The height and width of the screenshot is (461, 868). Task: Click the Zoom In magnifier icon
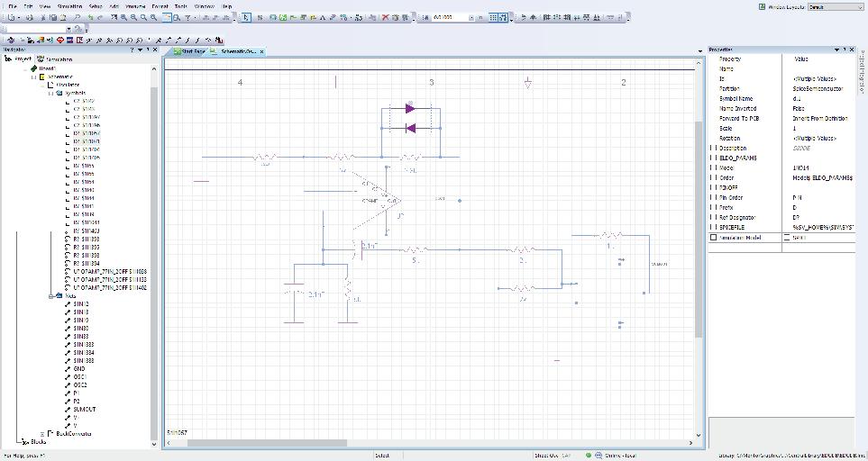pos(123,17)
